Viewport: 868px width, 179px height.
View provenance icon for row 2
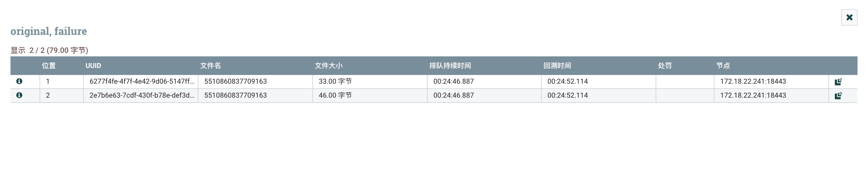click(838, 96)
